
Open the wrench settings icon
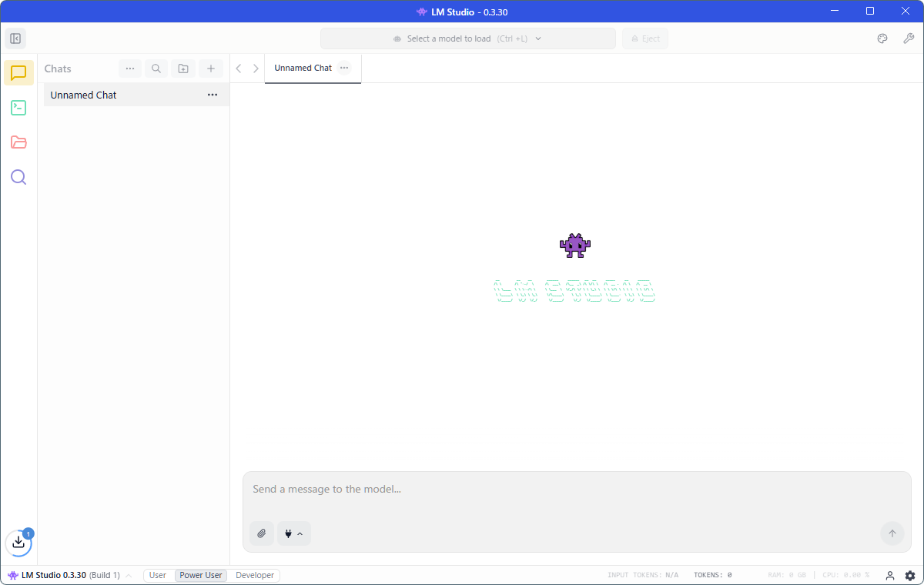pyautogui.click(x=909, y=38)
